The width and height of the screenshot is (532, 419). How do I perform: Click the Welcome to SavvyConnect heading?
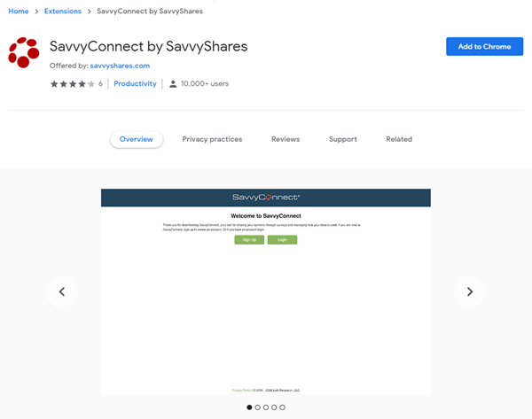(266, 216)
